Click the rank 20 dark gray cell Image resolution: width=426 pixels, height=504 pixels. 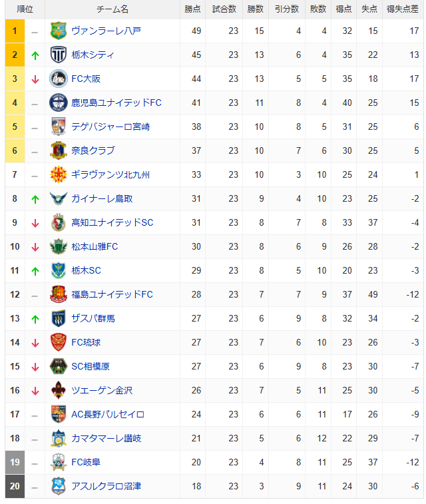[x=15, y=486]
